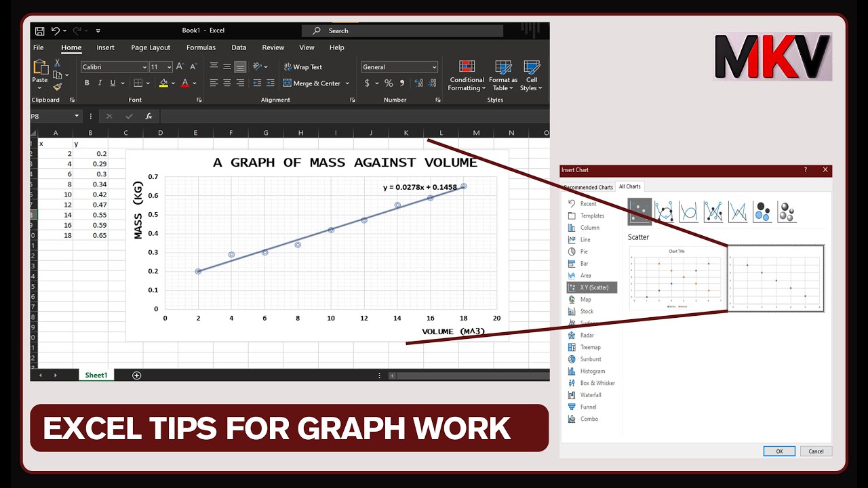Image resolution: width=868 pixels, height=488 pixels.
Task: Select the second scatter chart preview thumbnail
Action: (776, 279)
